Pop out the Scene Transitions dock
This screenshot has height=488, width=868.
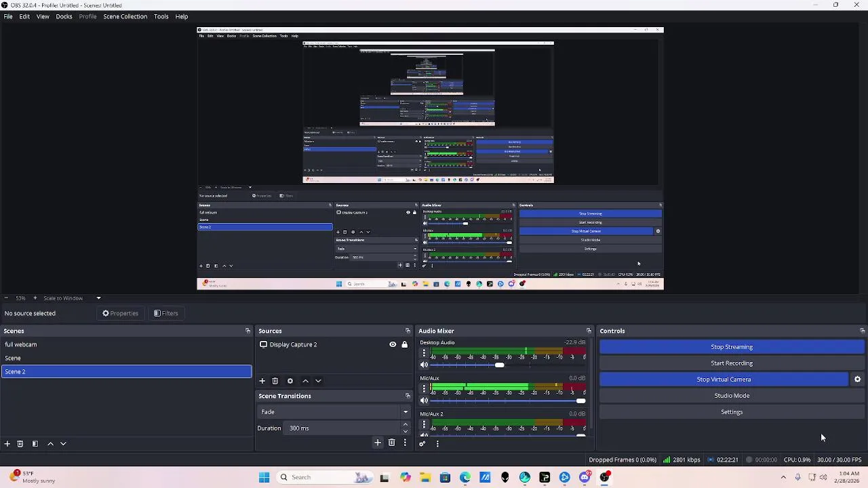click(408, 396)
